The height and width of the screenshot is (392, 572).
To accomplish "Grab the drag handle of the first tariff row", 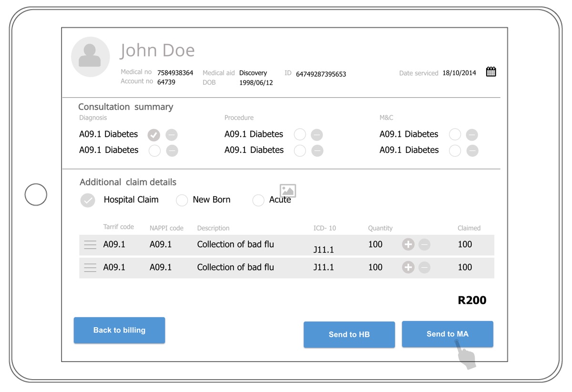I will pyautogui.click(x=90, y=245).
